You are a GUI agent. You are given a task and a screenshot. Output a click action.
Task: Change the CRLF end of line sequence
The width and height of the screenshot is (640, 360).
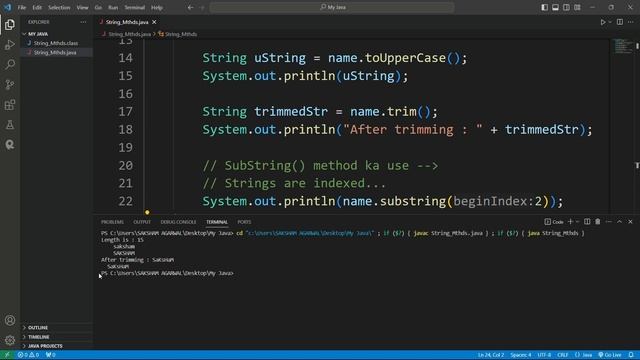coord(562,355)
